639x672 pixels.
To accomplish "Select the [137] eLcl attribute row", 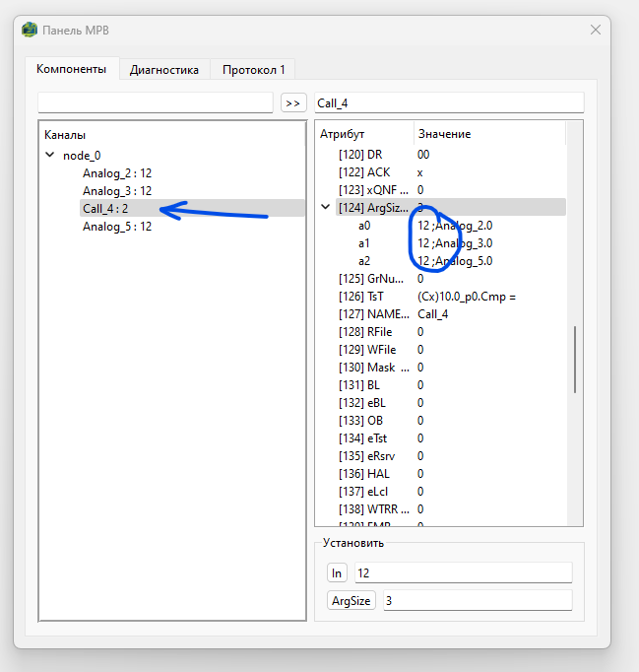I will [451, 492].
